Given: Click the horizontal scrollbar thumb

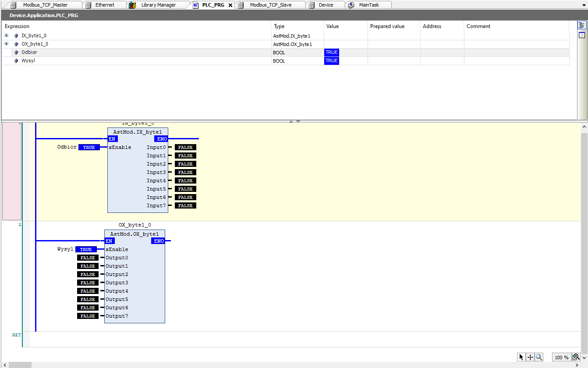Looking at the screenshot, I should coord(20,365).
